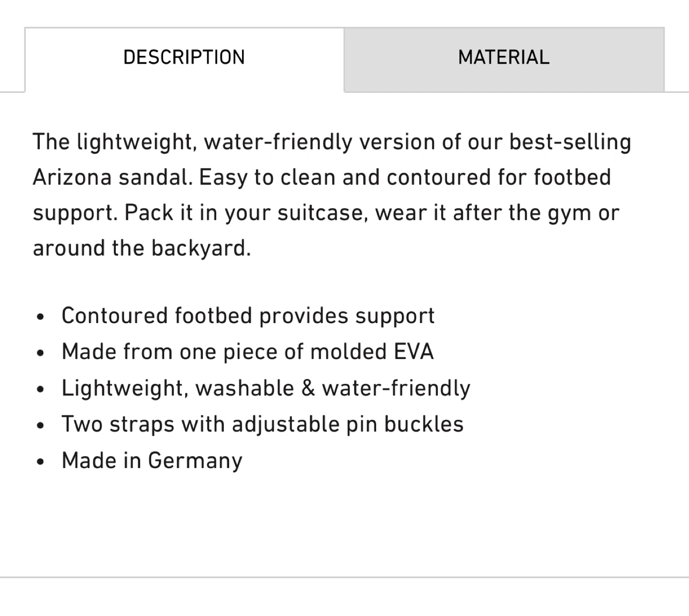This screenshot has height=616, width=689.
Task: Click the 'Made from one piece of molded EVA' line
Action: (x=247, y=352)
